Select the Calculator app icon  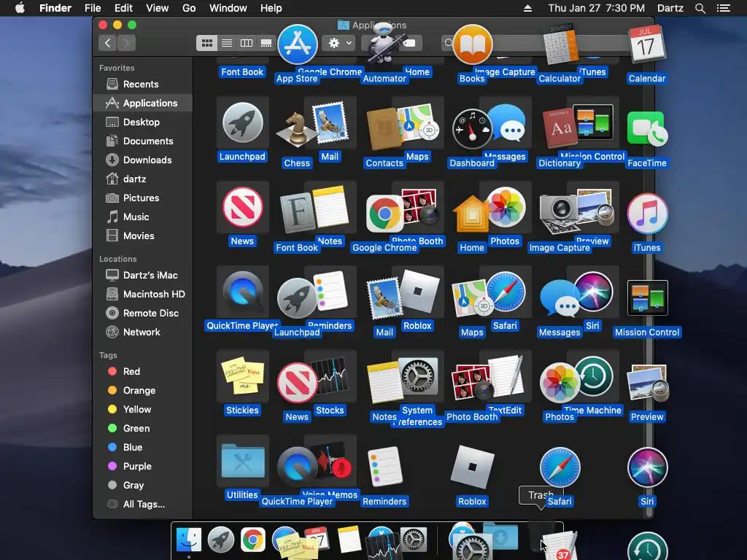[x=560, y=44]
